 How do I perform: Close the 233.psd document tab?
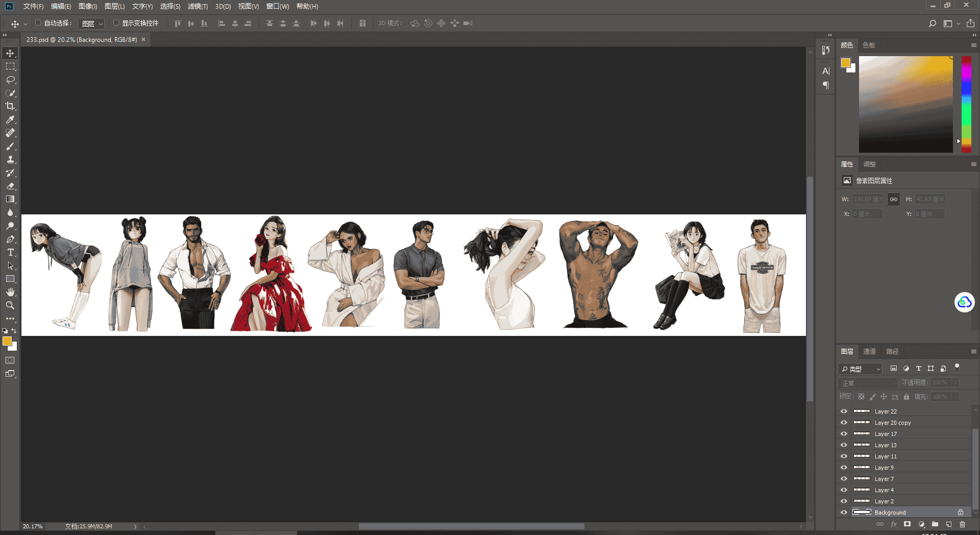143,39
